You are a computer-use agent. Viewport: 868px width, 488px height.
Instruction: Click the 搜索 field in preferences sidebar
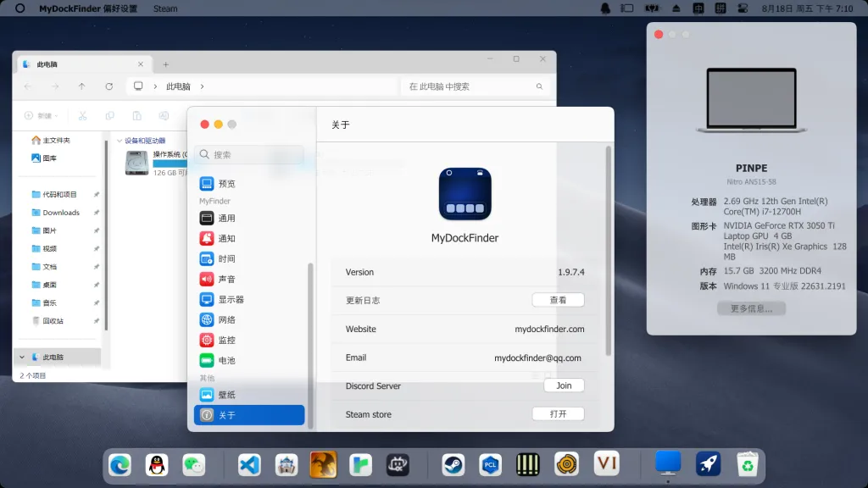coord(249,154)
